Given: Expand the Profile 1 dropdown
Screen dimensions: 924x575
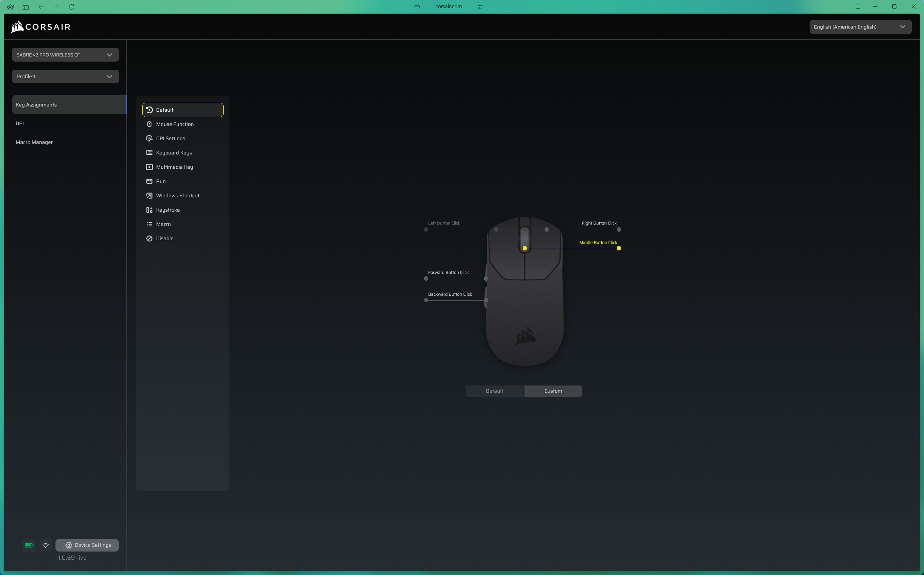Looking at the screenshot, I should click(65, 77).
